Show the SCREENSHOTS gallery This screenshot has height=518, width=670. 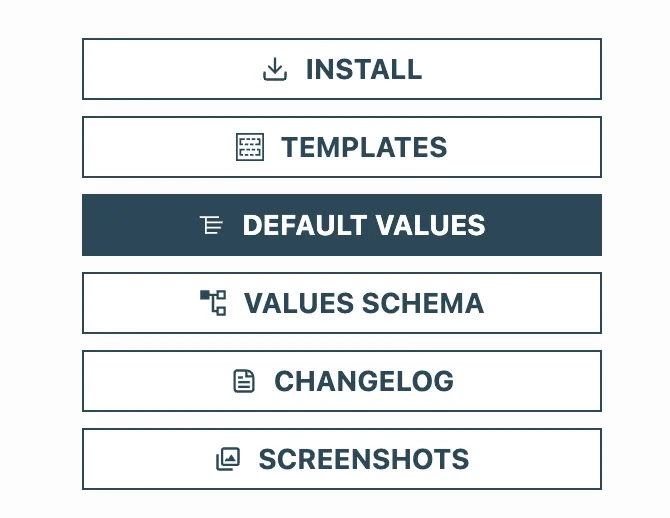342,459
